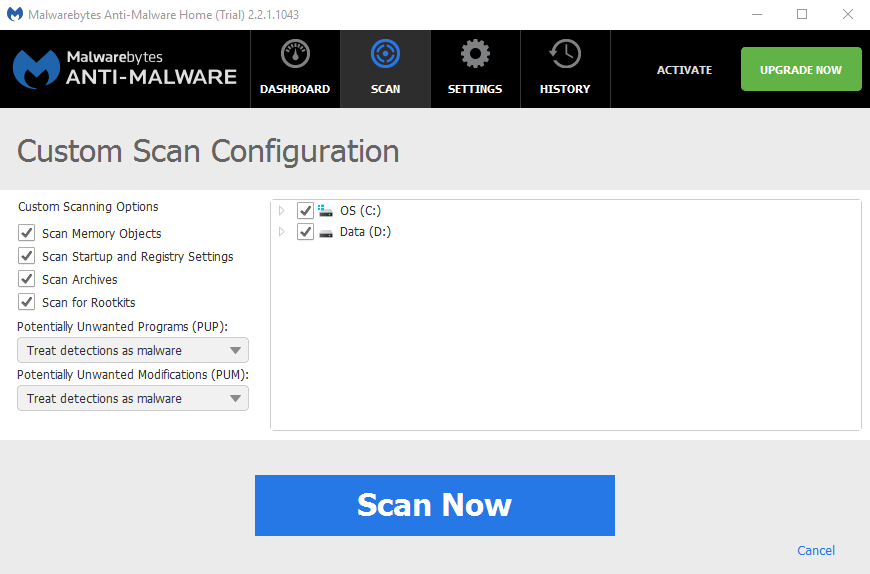Click the Scan for Rootkits label text
This screenshot has width=870, height=574.
[89, 303]
